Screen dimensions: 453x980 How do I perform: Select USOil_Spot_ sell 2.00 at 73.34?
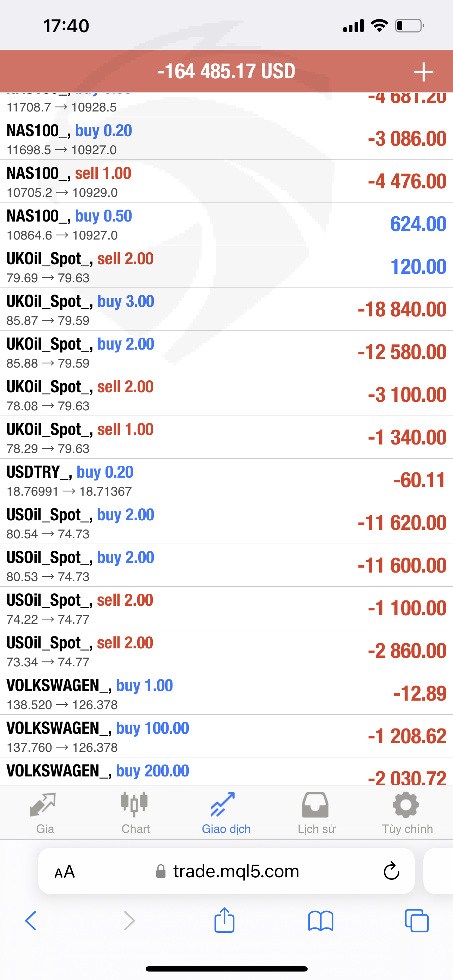coord(226,651)
